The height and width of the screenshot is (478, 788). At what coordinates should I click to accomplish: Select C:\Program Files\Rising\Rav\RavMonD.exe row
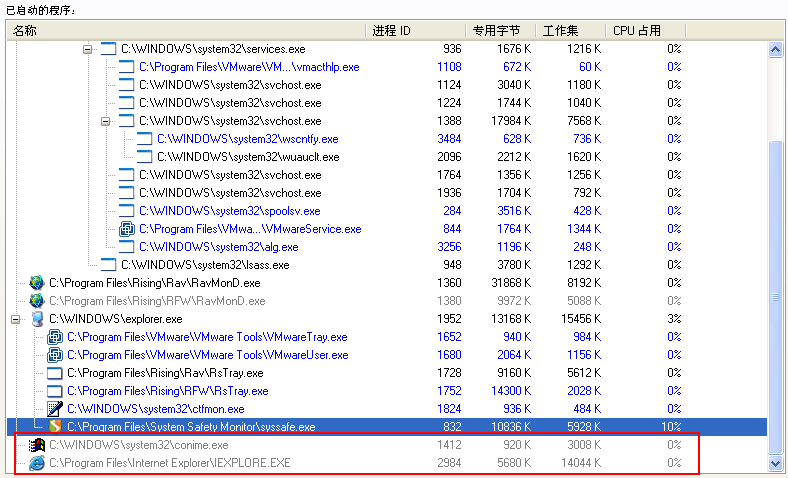pos(387,283)
